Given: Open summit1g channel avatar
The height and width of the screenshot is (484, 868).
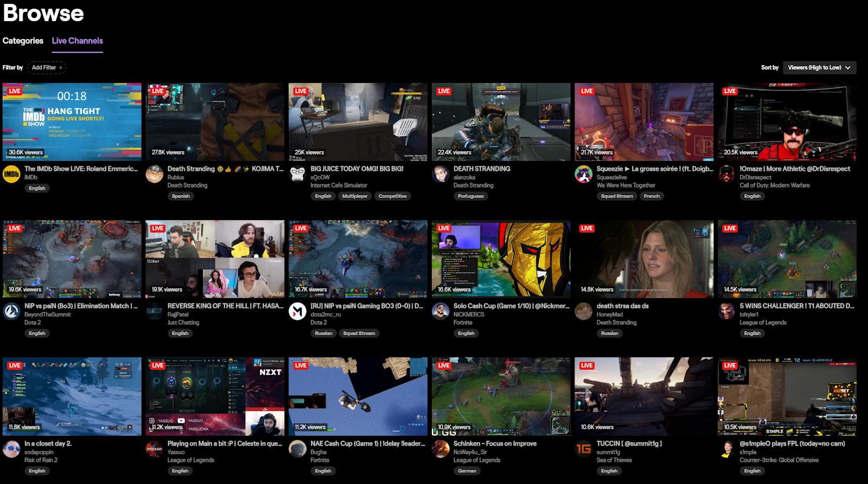Looking at the screenshot, I should point(584,449).
